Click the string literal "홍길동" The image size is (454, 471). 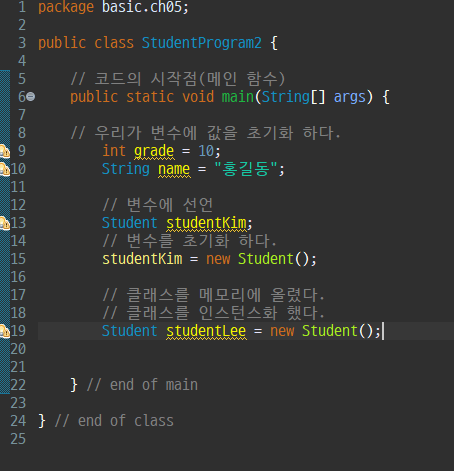coord(246,169)
